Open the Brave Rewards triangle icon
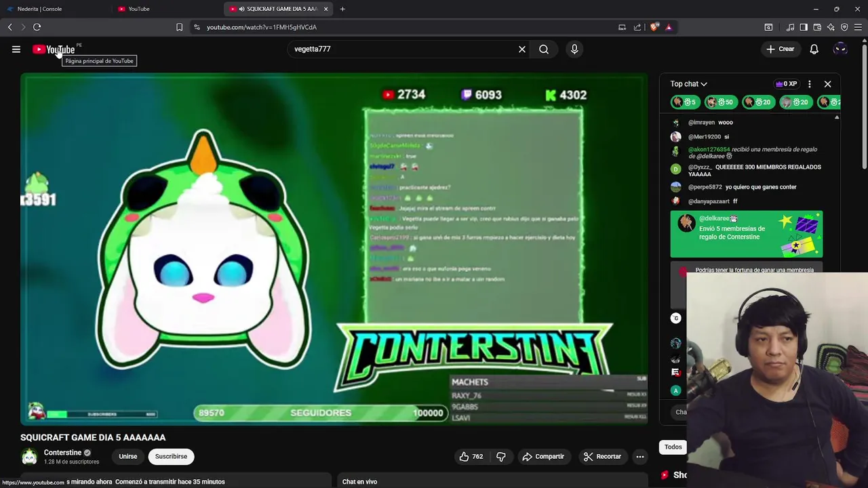Image resolution: width=868 pixels, height=488 pixels. 669,27
